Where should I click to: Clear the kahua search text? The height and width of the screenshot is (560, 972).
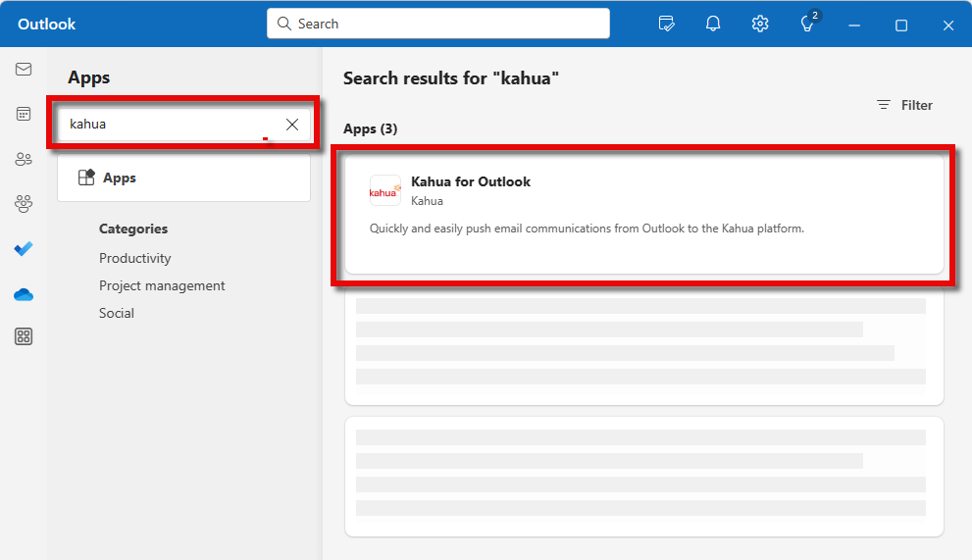click(x=292, y=125)
